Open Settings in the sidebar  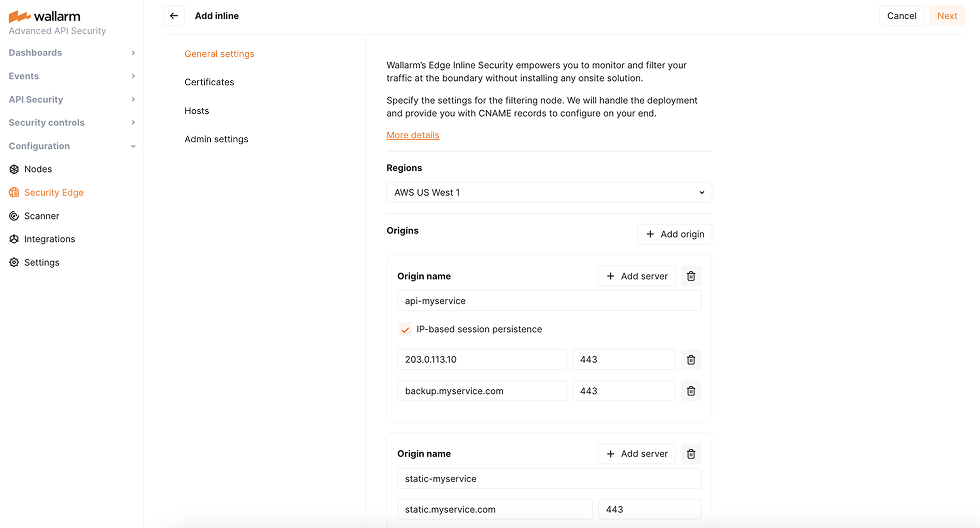42,262
